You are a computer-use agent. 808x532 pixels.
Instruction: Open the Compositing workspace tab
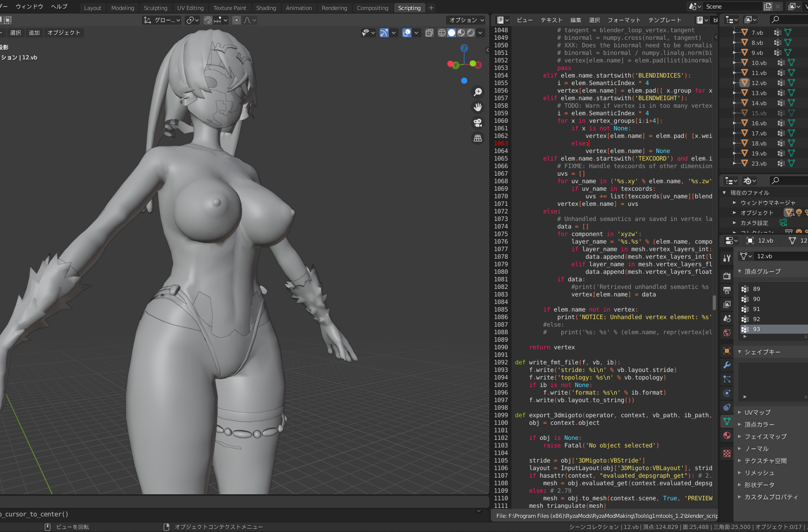click(x=373, y=8)
